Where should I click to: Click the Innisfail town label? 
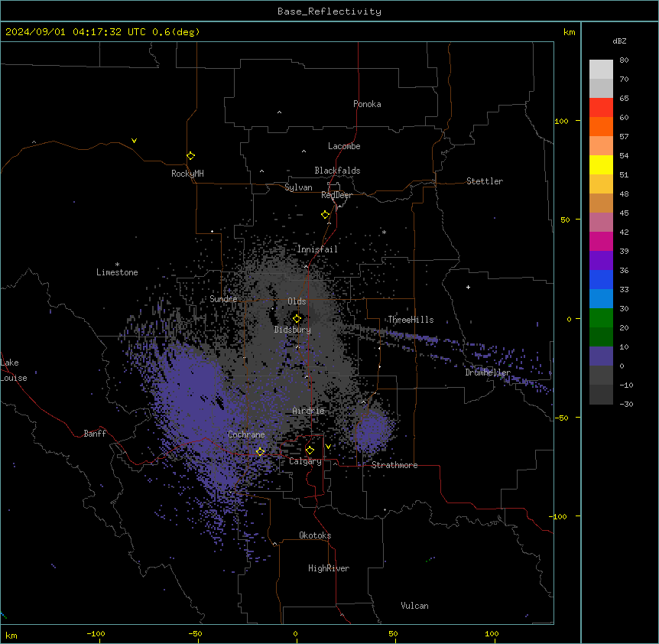coord(317,249)
